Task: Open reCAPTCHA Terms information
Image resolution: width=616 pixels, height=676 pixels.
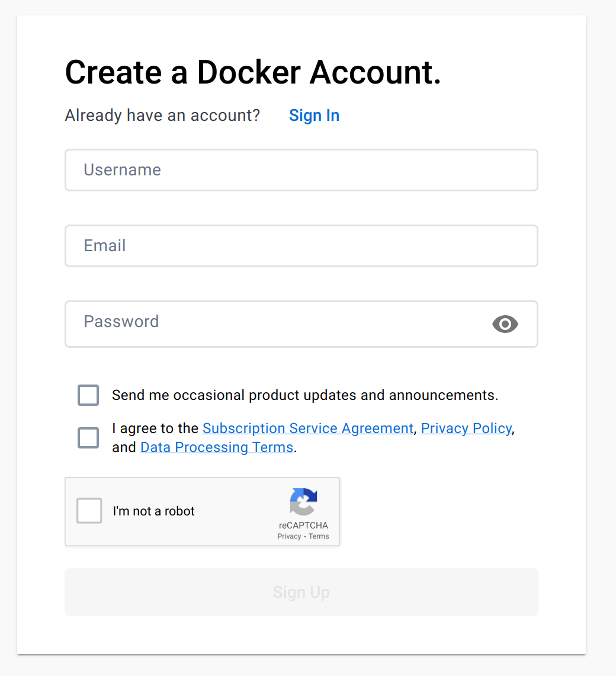Action: (x=319, y=536)
